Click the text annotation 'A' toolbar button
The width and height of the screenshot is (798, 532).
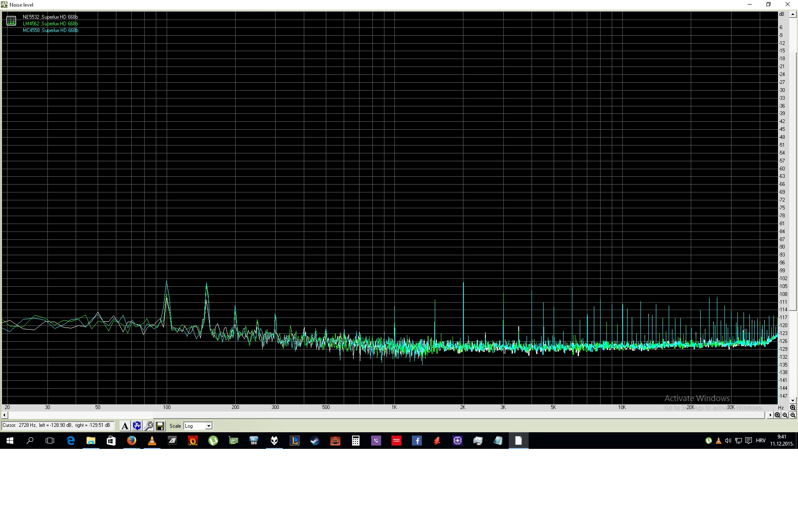[x=125, y=426]
